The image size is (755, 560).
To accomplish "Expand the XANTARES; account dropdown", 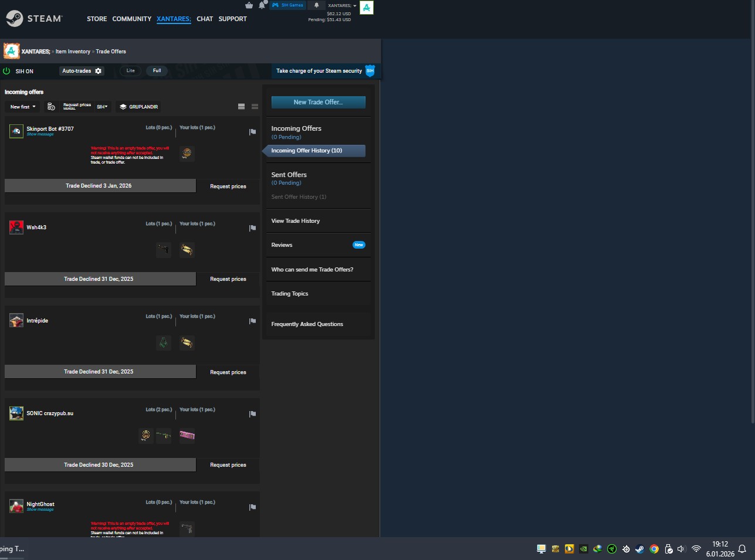I will click(x=342, y=6).
